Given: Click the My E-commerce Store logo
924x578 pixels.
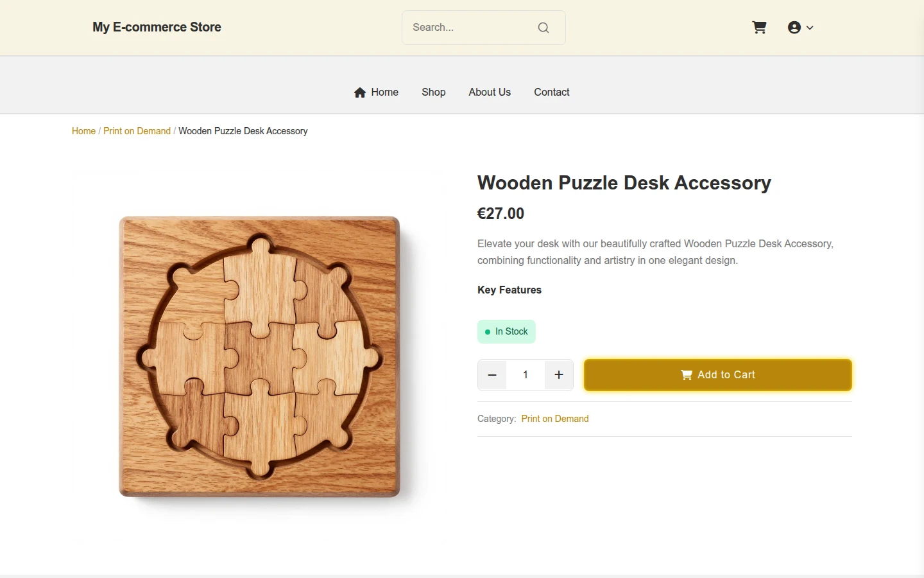Looking at the screenshot, I should click(157, 28).
